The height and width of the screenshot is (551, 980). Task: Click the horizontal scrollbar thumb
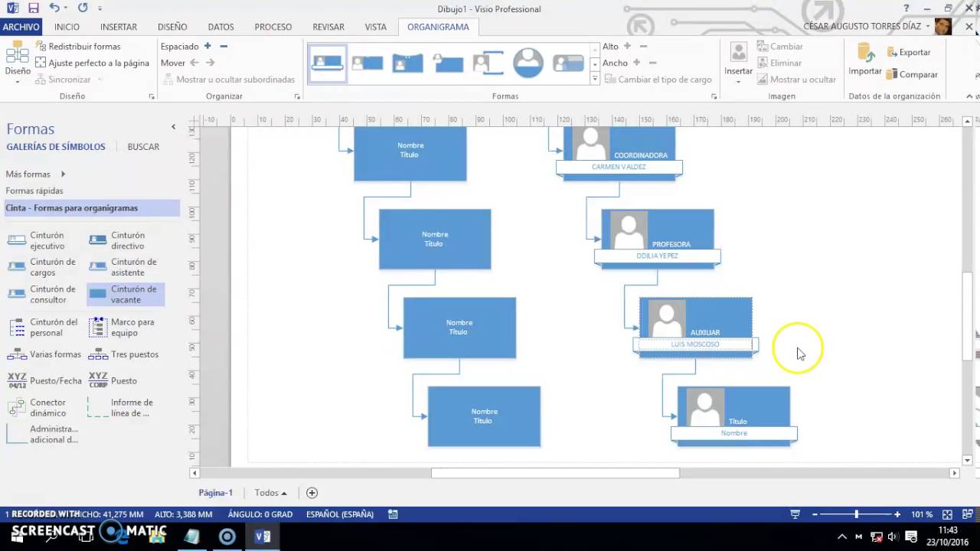[555, 473]
